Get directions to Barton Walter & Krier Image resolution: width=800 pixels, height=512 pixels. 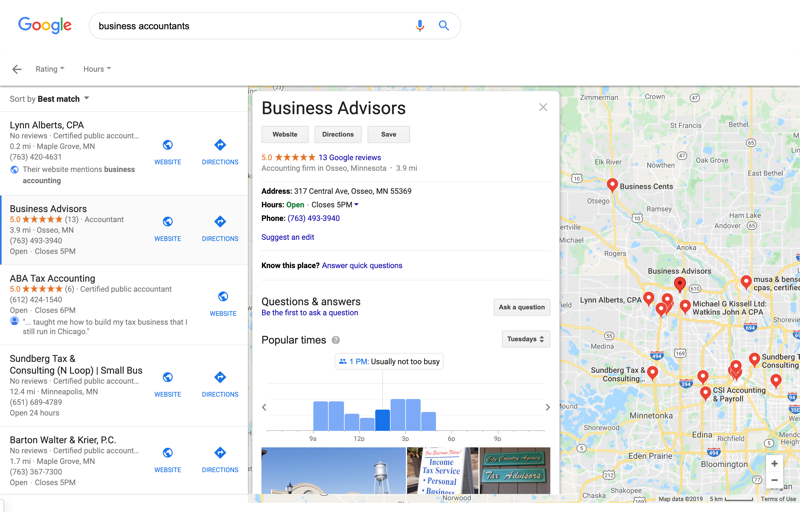(220, 452)
